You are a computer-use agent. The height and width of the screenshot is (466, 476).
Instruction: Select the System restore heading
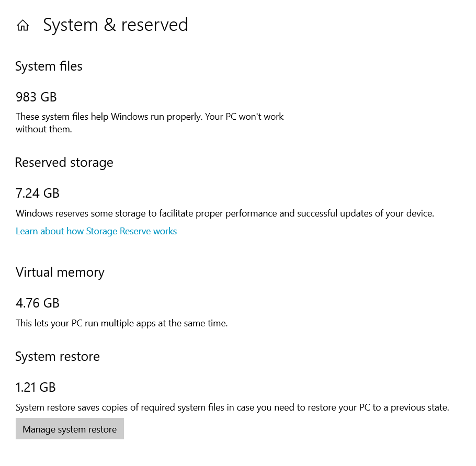pyautogui.click(x=58, y=357)
